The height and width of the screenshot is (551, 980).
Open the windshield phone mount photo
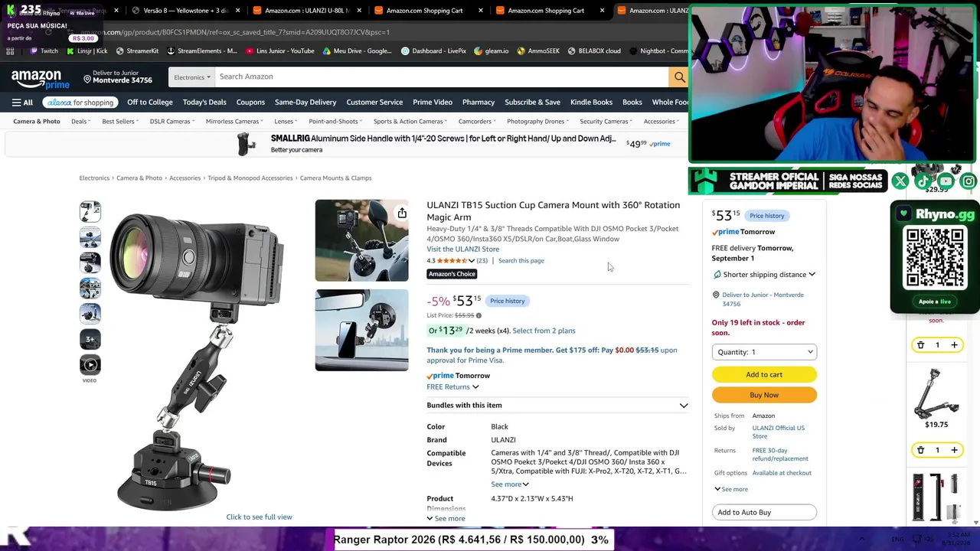(361, 330)
